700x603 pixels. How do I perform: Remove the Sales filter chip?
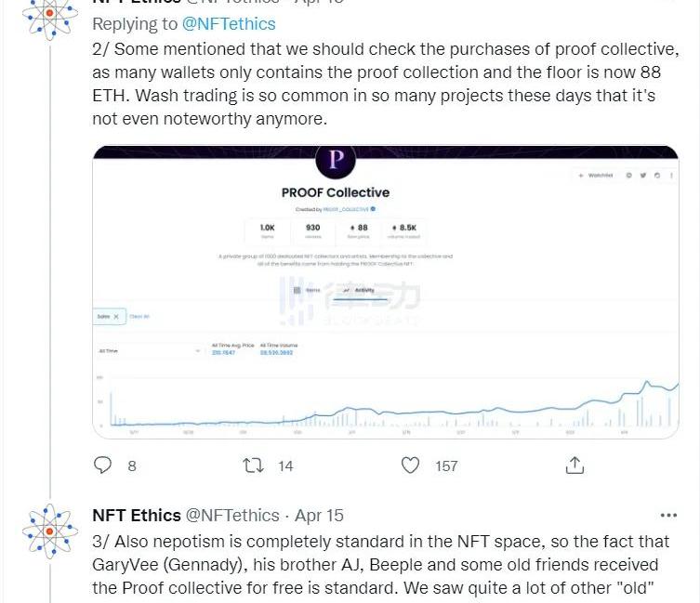pos(116,317)
